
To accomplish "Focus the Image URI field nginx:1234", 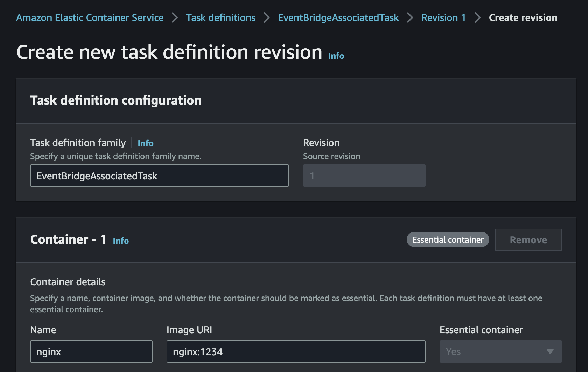I will pos(296,351).
